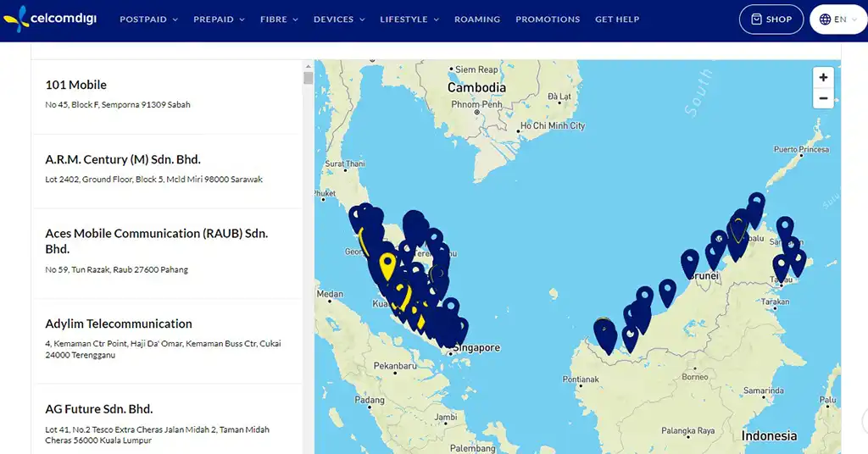This screenshot has width=868, height=454.
Task: Click the map pin near Sandakan label
Action: point(785,230)
